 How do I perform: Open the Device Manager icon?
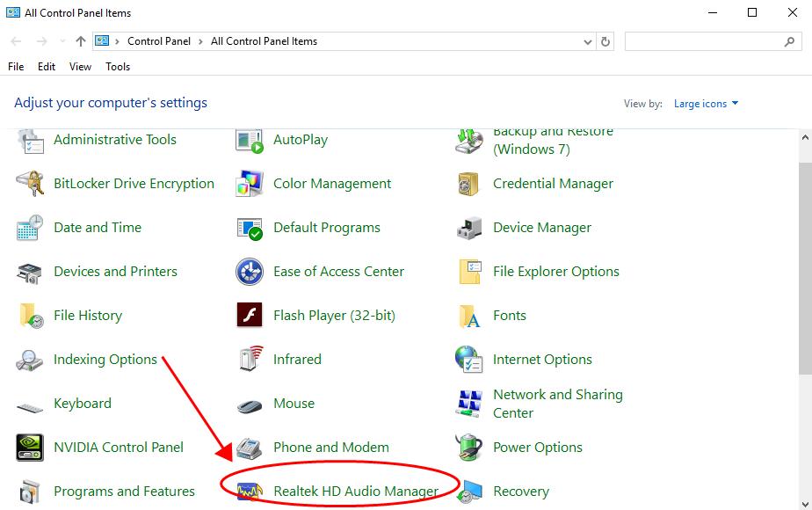(469, 228)
